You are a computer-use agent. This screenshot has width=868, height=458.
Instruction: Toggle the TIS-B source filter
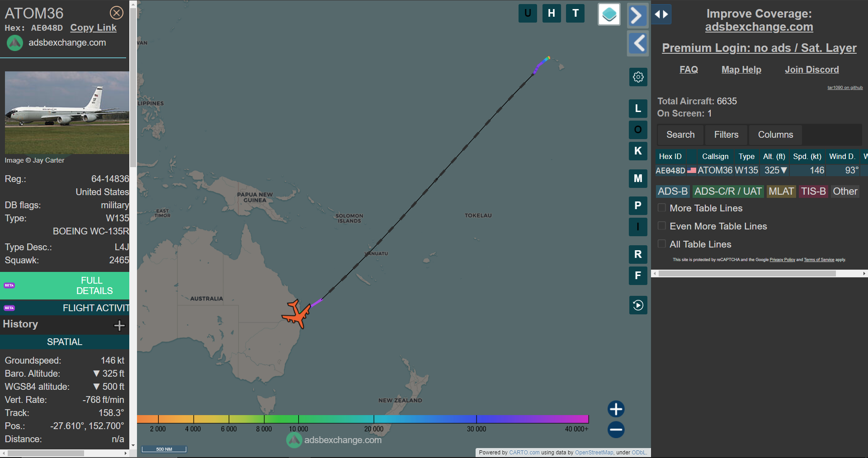813,192
